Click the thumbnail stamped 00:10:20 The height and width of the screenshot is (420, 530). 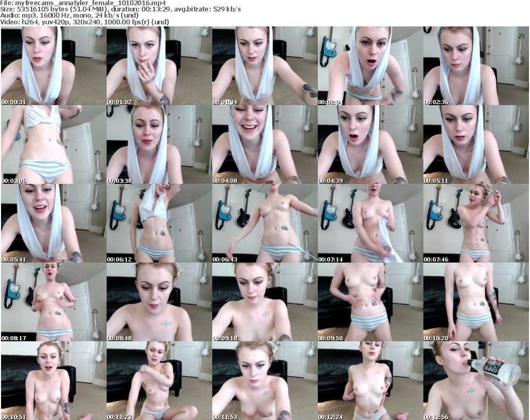(x=476, y=302)
